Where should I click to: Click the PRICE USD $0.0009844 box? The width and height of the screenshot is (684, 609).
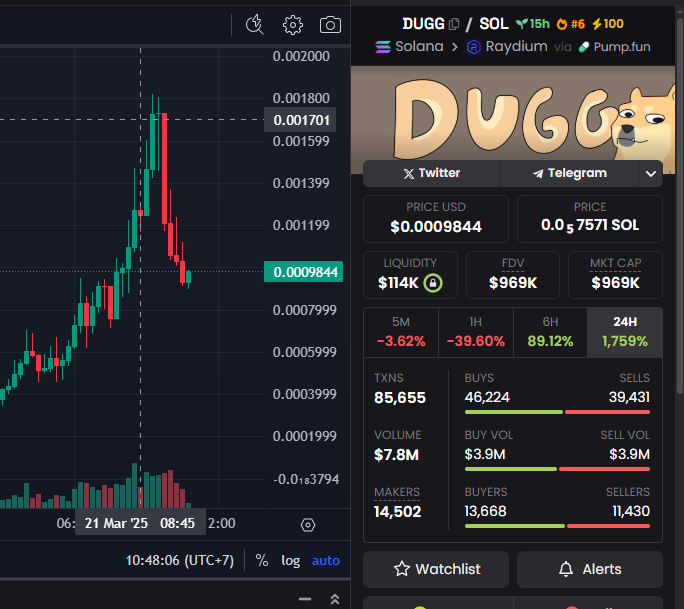(x=436, y=219)
